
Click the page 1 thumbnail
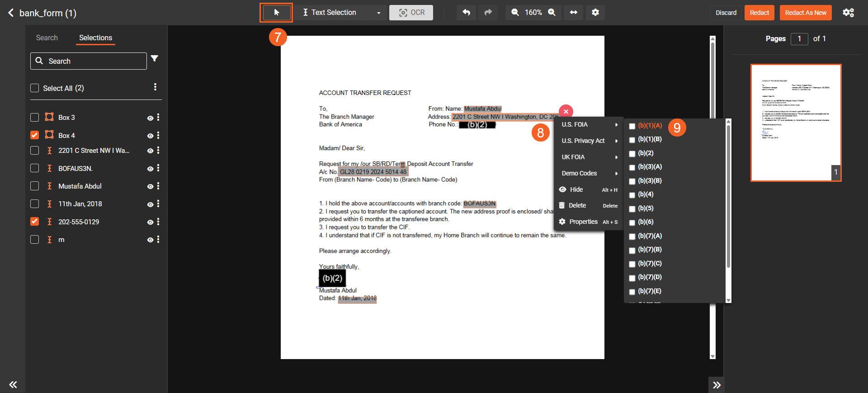796,123
